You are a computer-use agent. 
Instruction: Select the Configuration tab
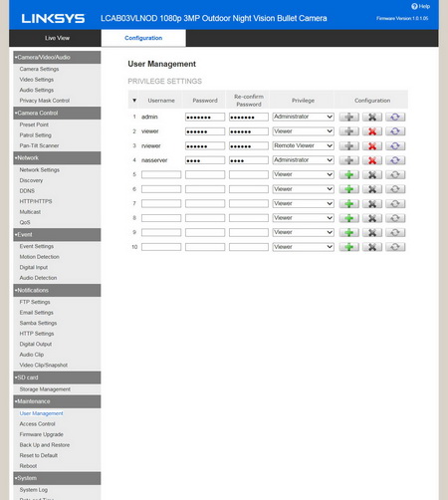click(x=143, y=38)
